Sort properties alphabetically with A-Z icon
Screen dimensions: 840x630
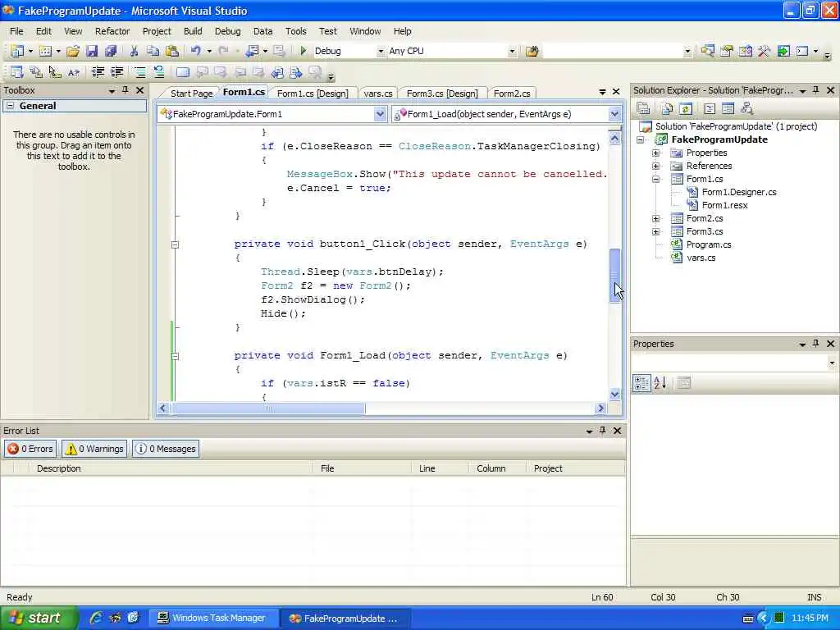660,382
